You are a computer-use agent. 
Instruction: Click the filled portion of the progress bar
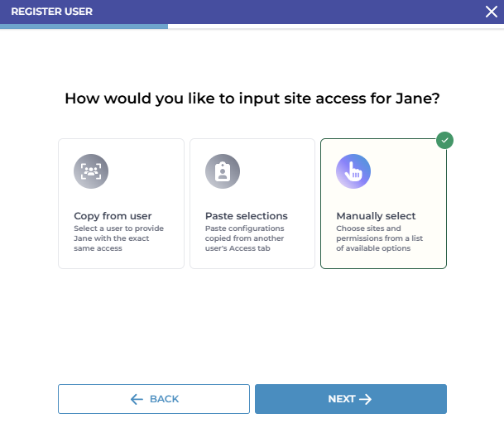click(83, 26)
